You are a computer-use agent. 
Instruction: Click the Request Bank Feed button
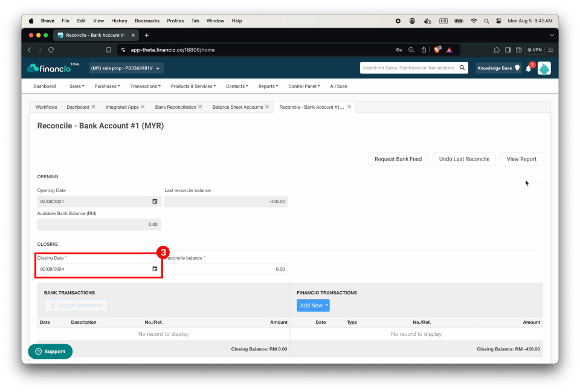(398, 159)
